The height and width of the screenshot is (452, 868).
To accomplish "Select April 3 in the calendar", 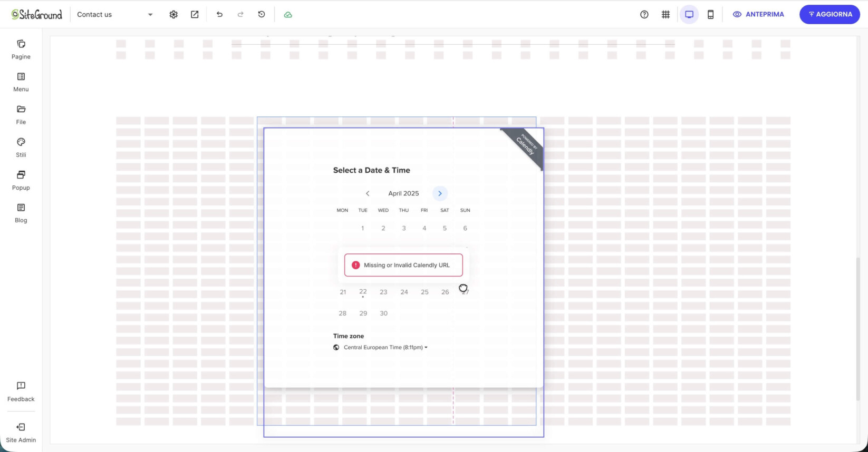I will click(404, 228).
